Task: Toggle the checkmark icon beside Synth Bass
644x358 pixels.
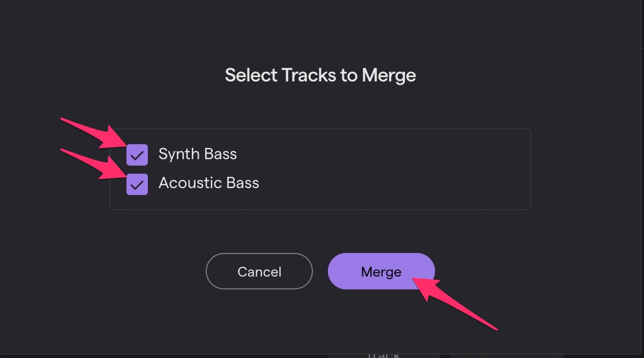Action: click(137, 155)
